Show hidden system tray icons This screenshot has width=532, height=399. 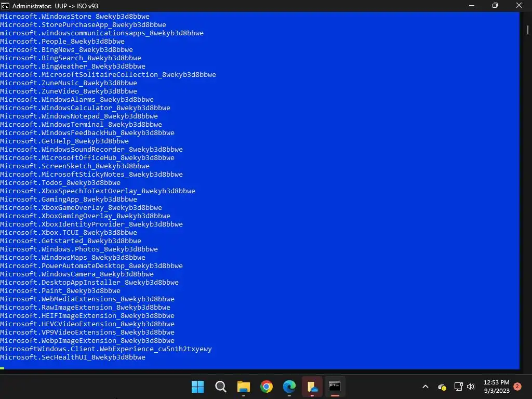tap(425, 387)
